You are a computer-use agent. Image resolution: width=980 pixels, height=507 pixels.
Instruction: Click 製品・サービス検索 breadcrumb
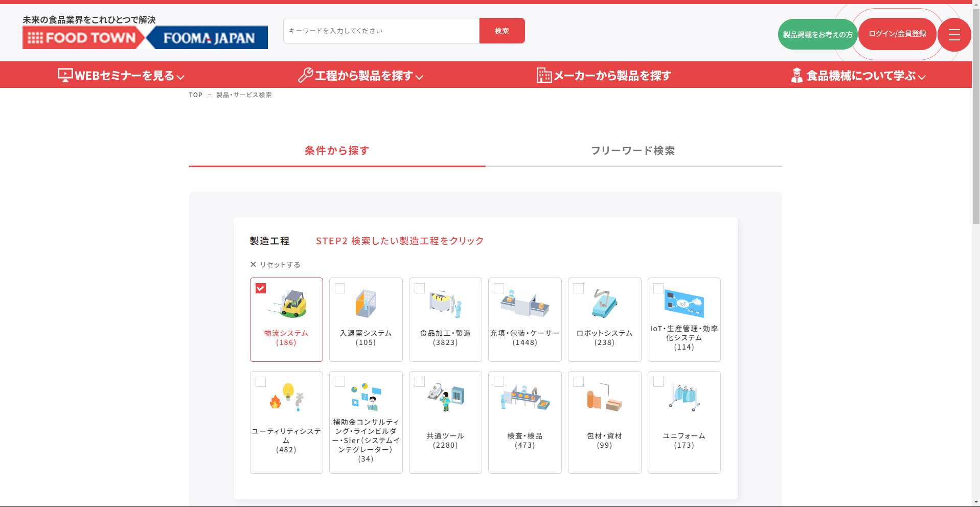pyautogui.click(x=244, y=95)
